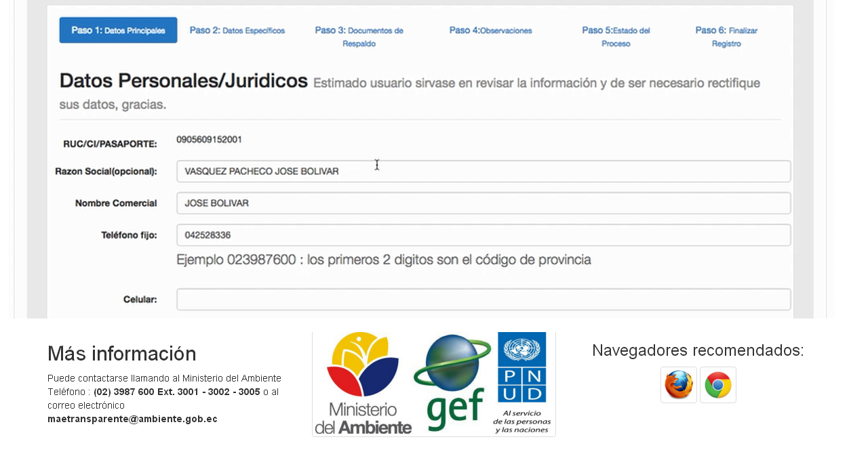
Task: Click the maetransparente@ambiente.gob.ec email address
Action: (x=132, y=419)
